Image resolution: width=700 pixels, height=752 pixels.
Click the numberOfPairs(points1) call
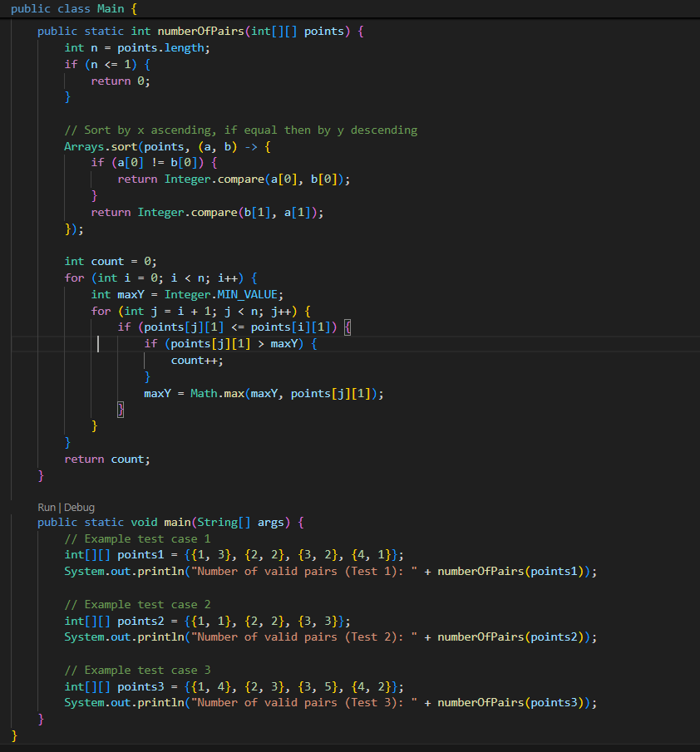(x=510, y=572)
